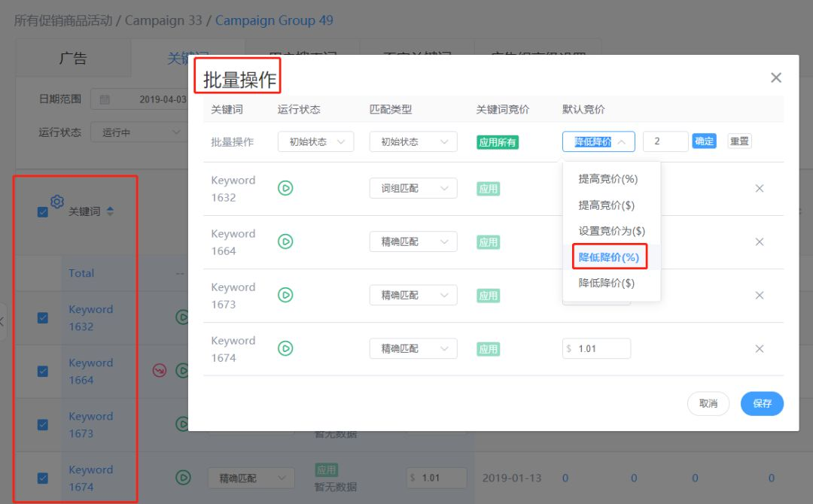Click the 保存 button

(762, 403)
